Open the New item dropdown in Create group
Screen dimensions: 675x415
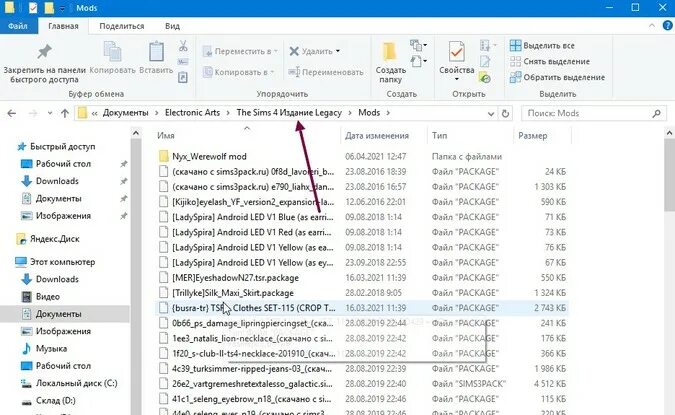click(418, 45)
